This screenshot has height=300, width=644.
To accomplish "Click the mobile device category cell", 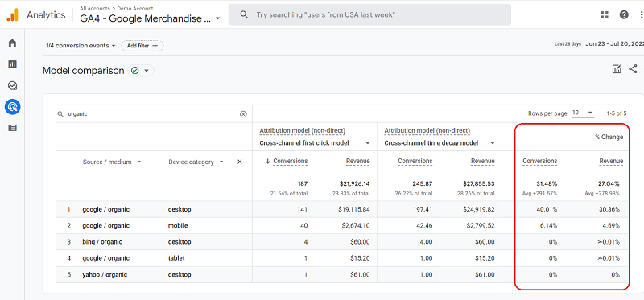I will (x=177, y=225).
